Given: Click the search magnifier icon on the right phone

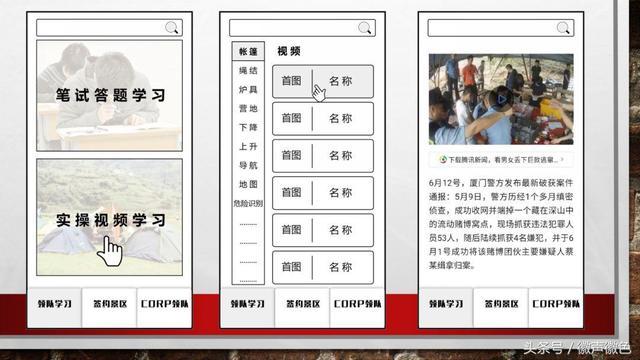Looking at the screenshot, I should pos(563,28).
